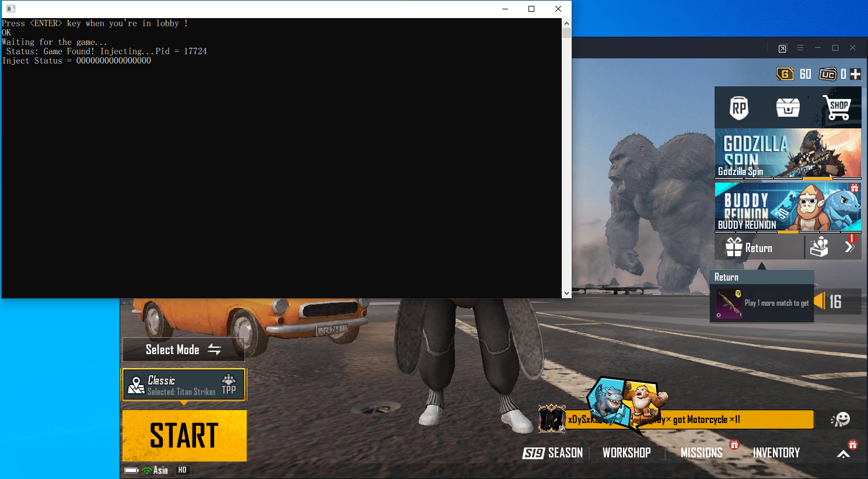
Task: Maximize the emulator game window
Action: (835, 48)
